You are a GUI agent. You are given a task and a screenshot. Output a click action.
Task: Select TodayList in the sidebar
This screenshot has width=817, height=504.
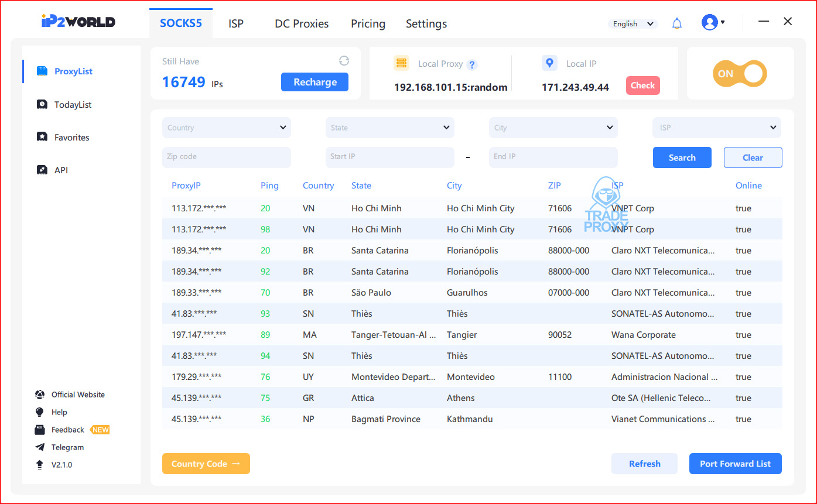coord(73,105)
